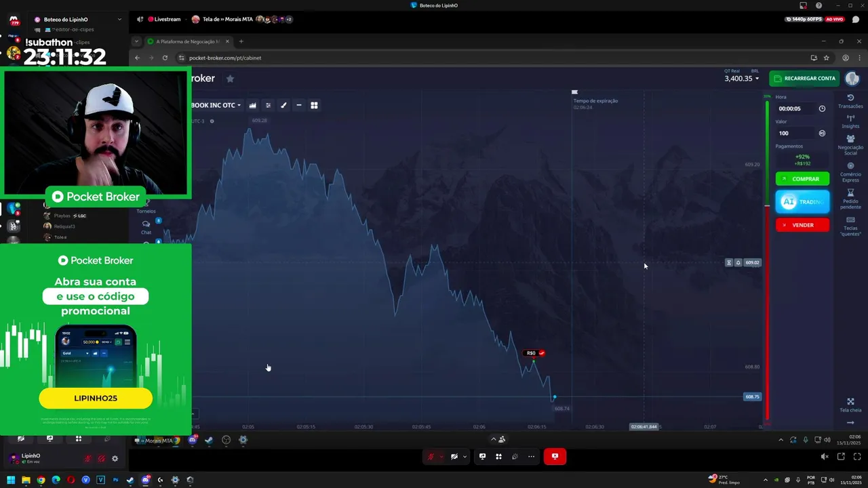Image resolution: width=868 pixels, height=488 pixels.
Task: Click the bell alert icon on price line
Action: [738, 262]
